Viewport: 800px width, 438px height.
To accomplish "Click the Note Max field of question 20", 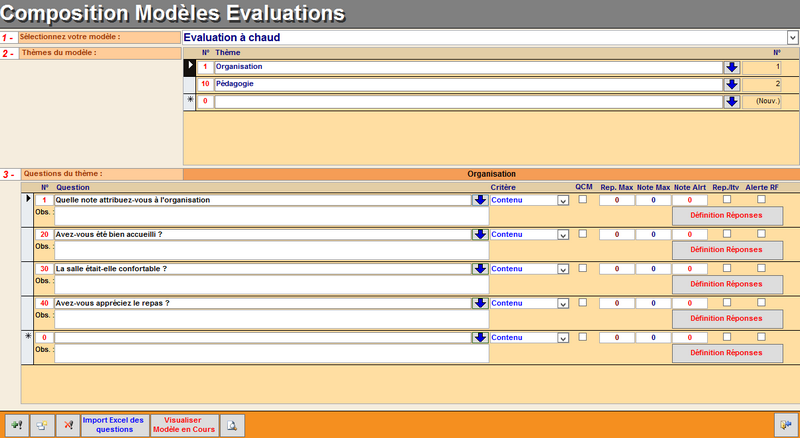I will (x=652, y=234).
